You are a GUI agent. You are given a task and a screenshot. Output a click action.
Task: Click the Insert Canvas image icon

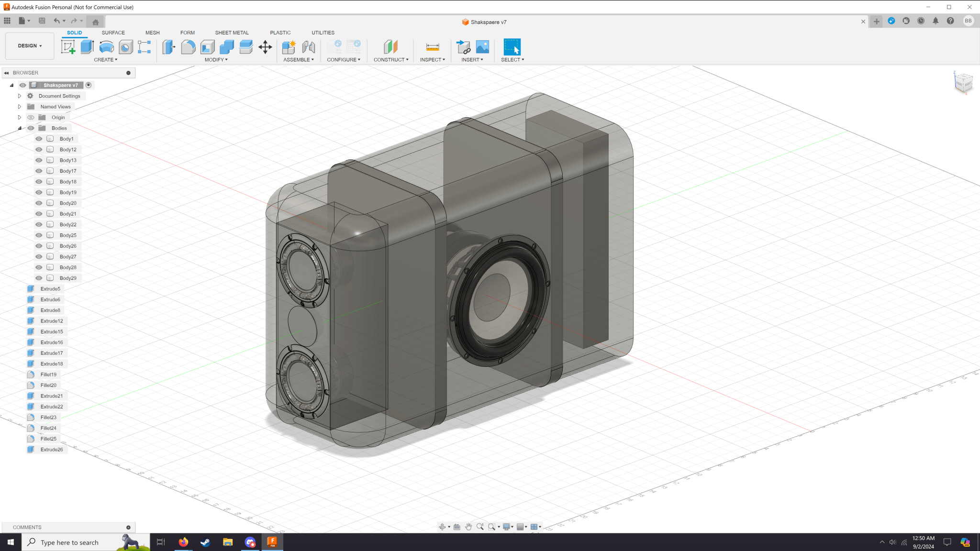tap(482, 47)
